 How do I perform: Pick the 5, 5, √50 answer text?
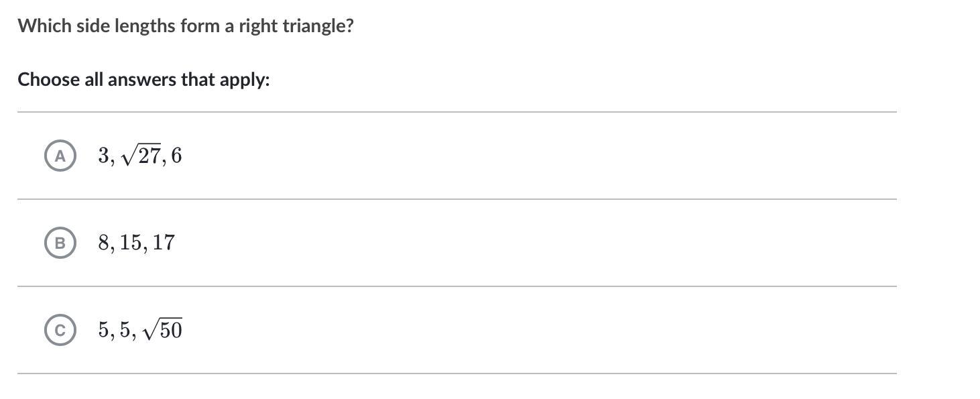(139, 330)
